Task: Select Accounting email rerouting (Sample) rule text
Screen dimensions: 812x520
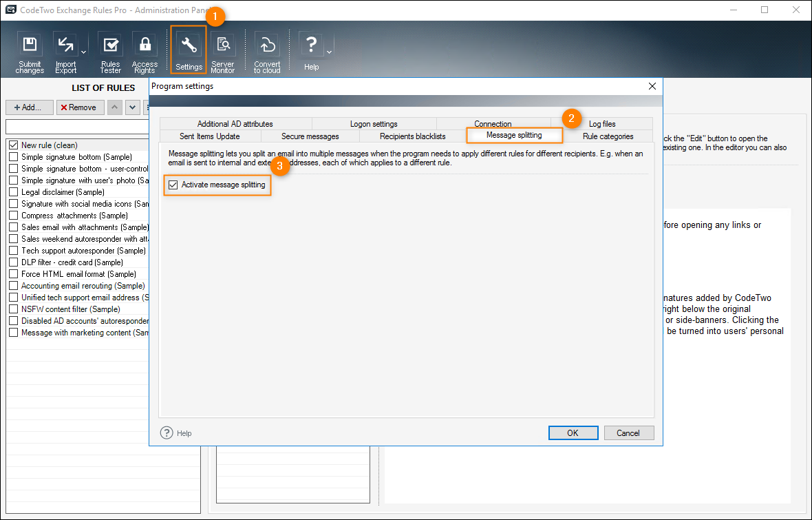Action: point(83,286)
